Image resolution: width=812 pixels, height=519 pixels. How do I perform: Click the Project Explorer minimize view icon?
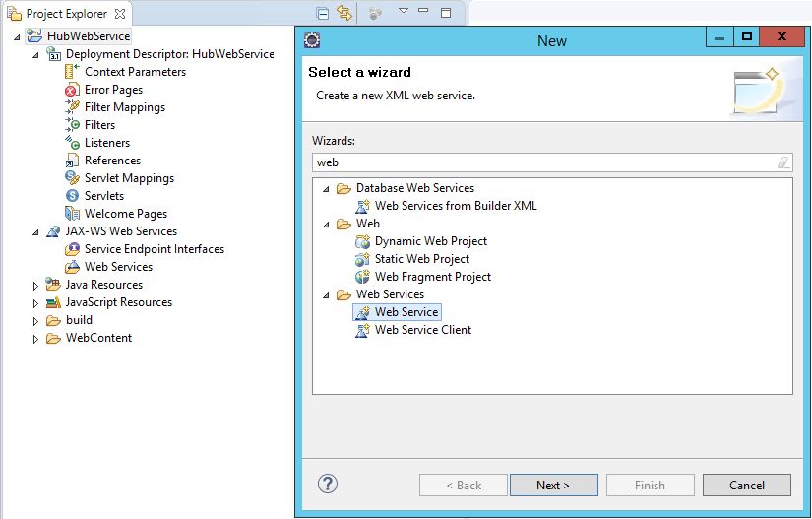pyautogui.click(x=423, y=11)
